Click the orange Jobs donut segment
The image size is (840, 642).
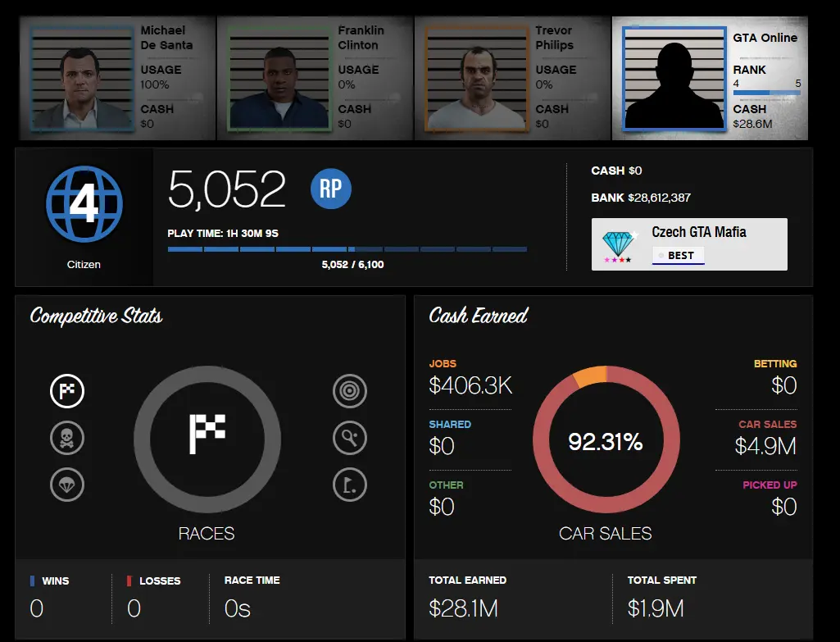[x=590, y=376]
